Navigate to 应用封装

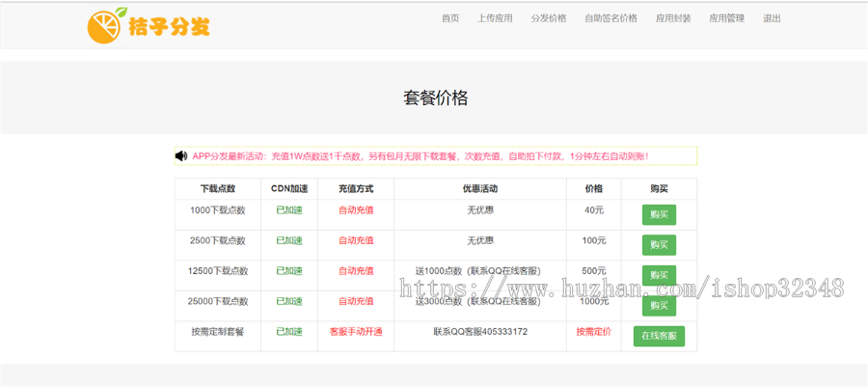[673, 18]
